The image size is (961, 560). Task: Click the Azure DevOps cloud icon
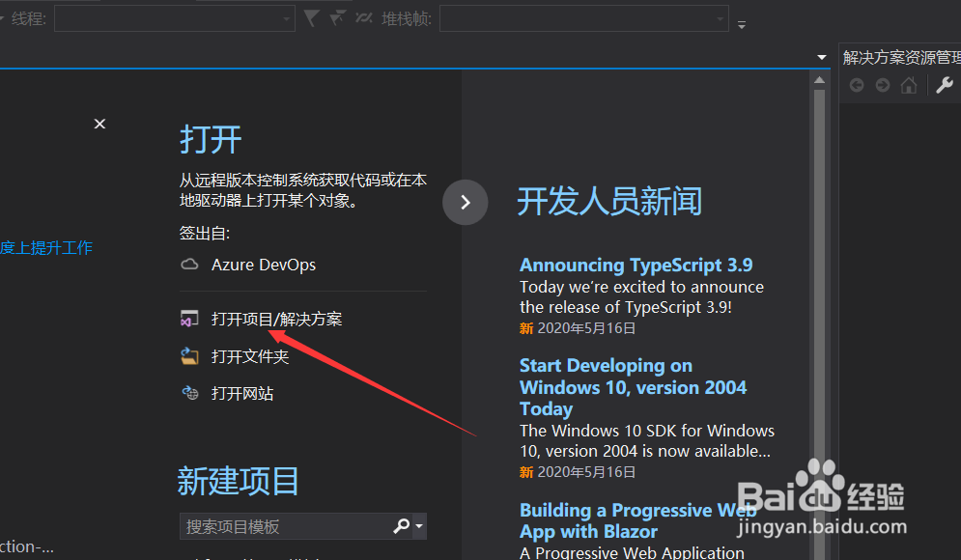click(x=190, y=265)
